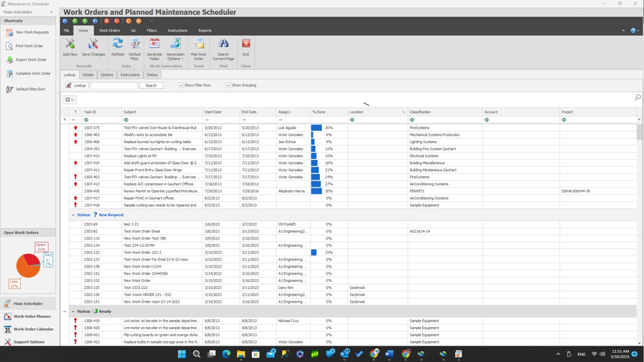Viewport: 644px width, 362px height.
Task: Click the 'Saybrook' location of task 2303-125
Action: coord(357,288)
